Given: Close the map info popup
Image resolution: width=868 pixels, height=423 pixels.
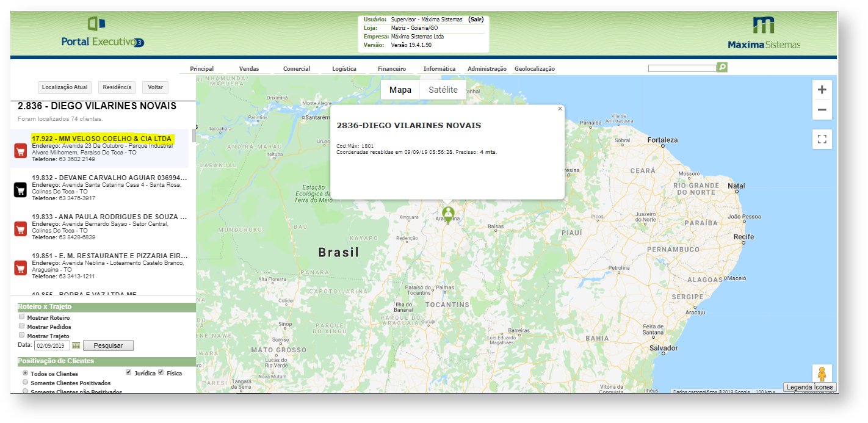Looking at the screenshot, I should point(560,109).
